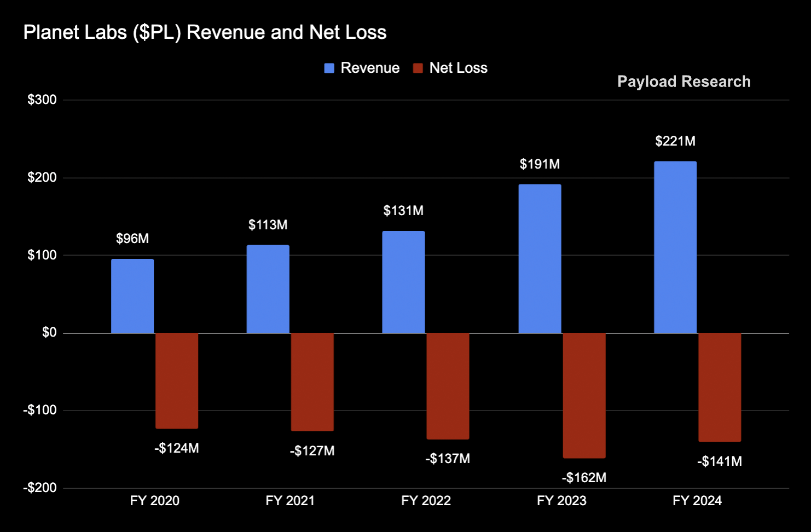Click the Planet Labs chart title
Viewport: 811px width, 532px height.
205,32
